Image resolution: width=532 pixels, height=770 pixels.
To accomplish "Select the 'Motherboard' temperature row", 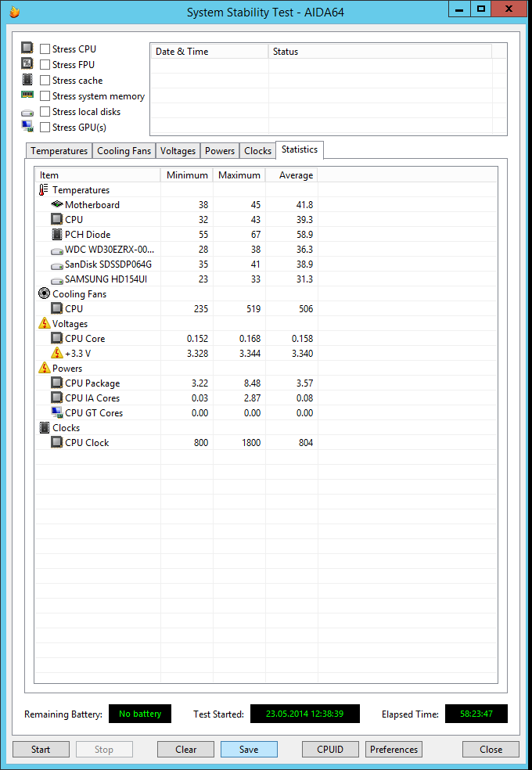I will coord(265,205).
